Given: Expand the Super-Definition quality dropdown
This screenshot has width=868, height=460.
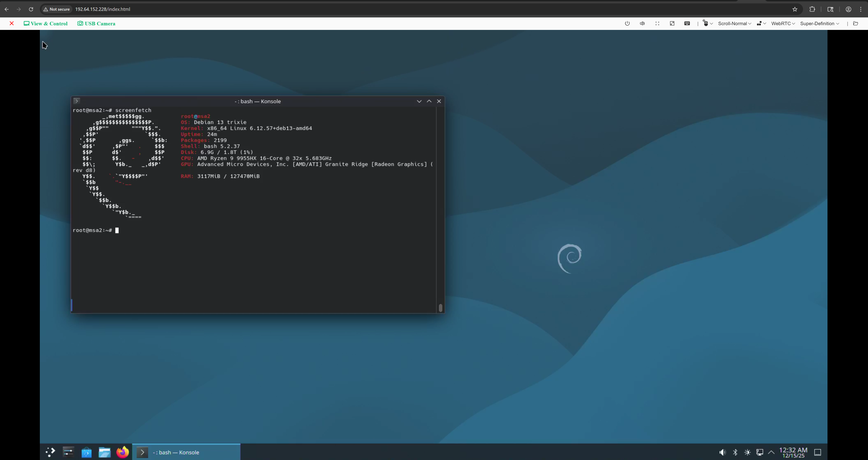Looking at the screenshot, I should pyautogui.click(x=819, y=24).
